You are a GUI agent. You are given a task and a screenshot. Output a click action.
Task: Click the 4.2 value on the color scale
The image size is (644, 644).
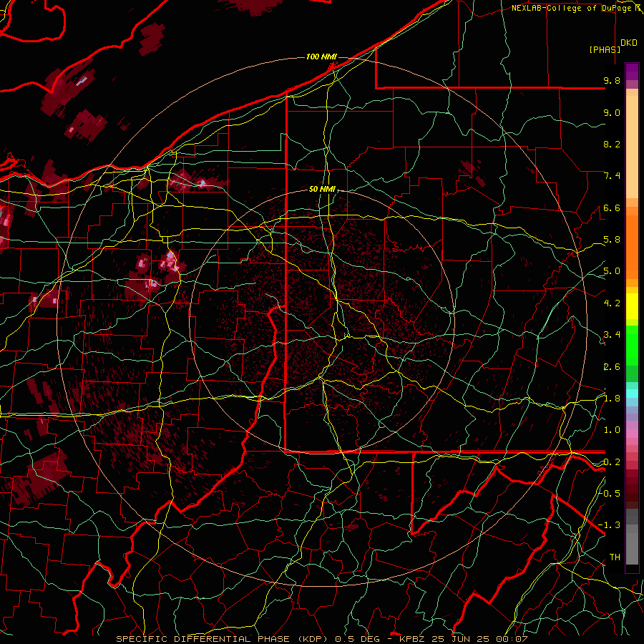click(x=612, y=303)
